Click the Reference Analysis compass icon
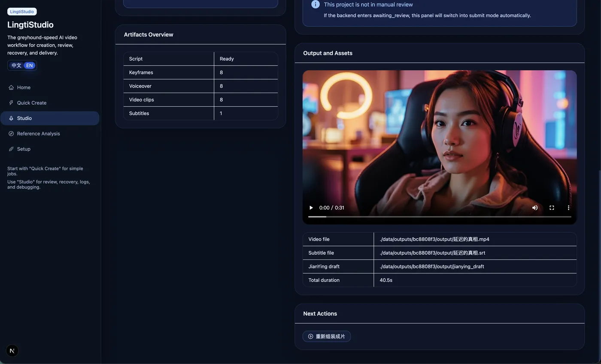The height and width of the screenshot is (364, 601). point(11,134)
